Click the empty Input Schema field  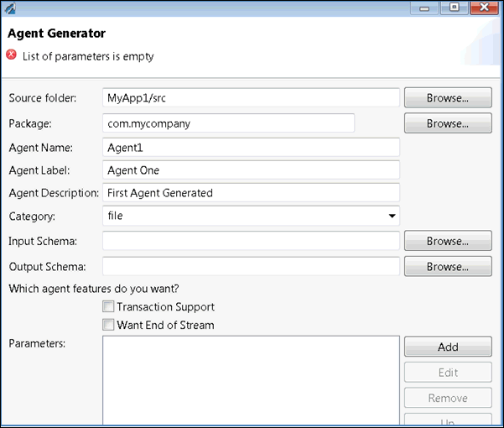click(x=251, y=242)
